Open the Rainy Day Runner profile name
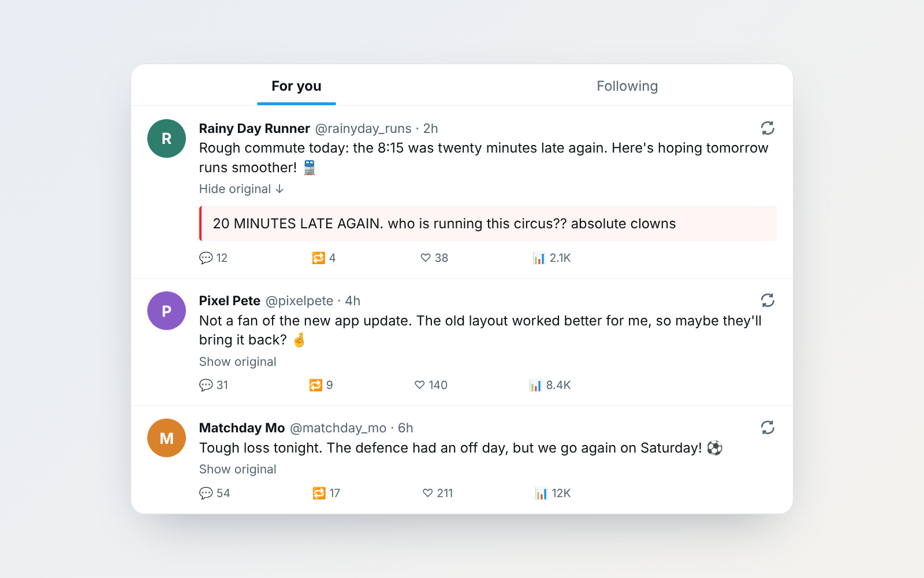Viewport: 924px width, 578px height. point(255,128)
